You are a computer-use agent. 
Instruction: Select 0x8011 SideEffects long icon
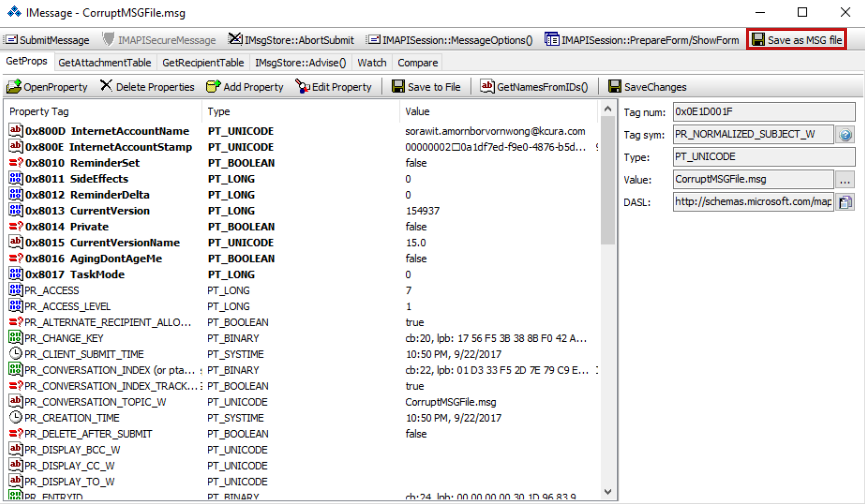(x=15, y=179)
